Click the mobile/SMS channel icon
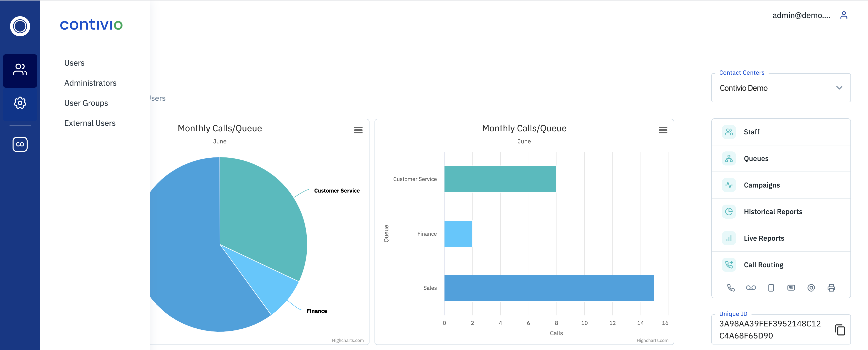This screenshot has height=350, width=868. 771,288
